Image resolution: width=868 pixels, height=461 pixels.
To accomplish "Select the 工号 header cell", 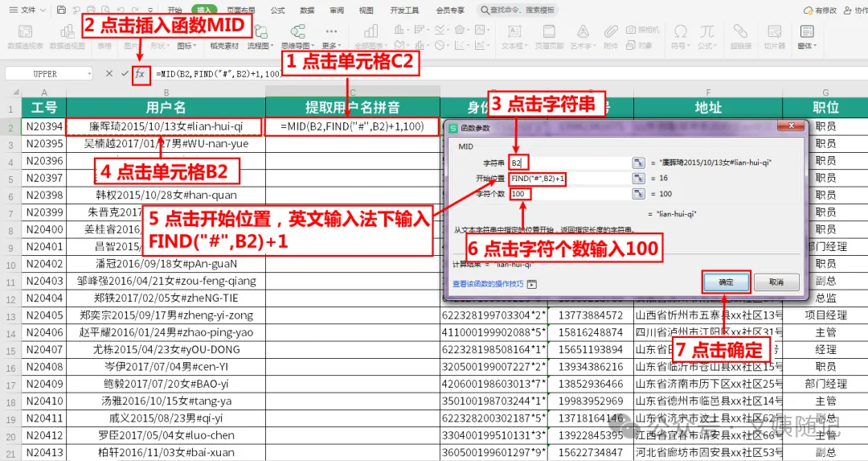I will 43,107.
